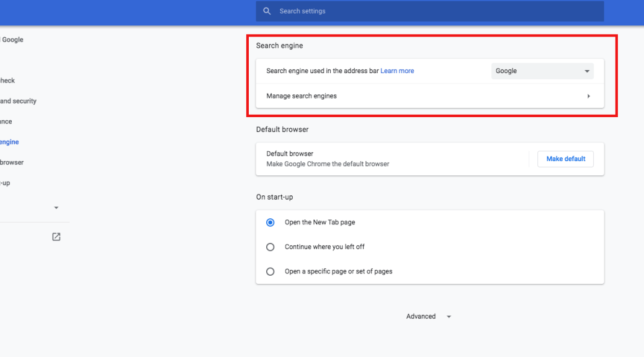Screen dimensions: 644x357
Task: Expand Advanced settings at page bottom
Action: (421, 317)
